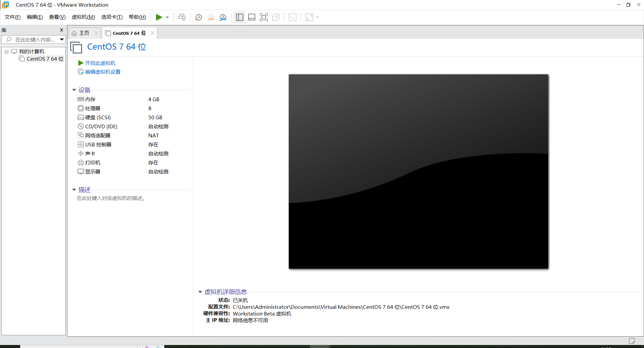
Task: Click the description text field
Action: (111, 198)
